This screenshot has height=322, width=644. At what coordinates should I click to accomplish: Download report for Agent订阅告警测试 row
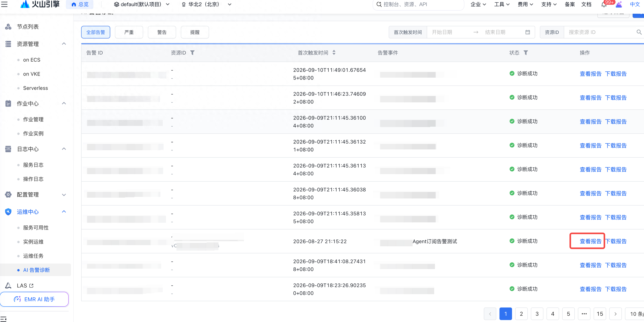[x=616, y=241]
